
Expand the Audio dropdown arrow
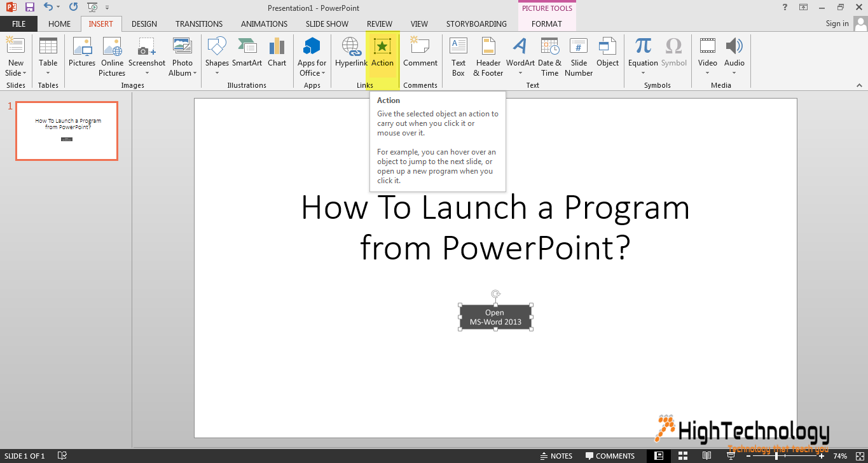pyautogui.click(x=734, y=73)
